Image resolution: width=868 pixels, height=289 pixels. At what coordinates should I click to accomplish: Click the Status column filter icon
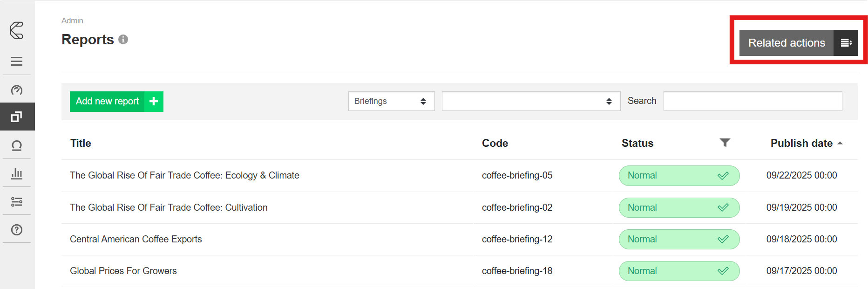[x=725, y=143]
